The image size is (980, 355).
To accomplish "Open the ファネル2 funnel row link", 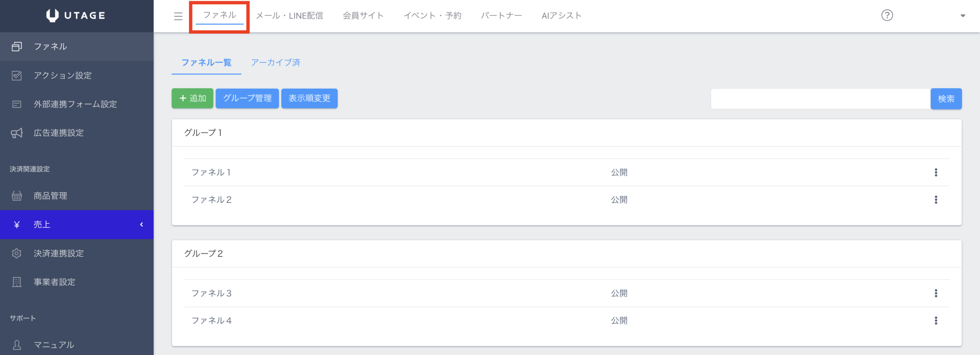I will [212, 200].
